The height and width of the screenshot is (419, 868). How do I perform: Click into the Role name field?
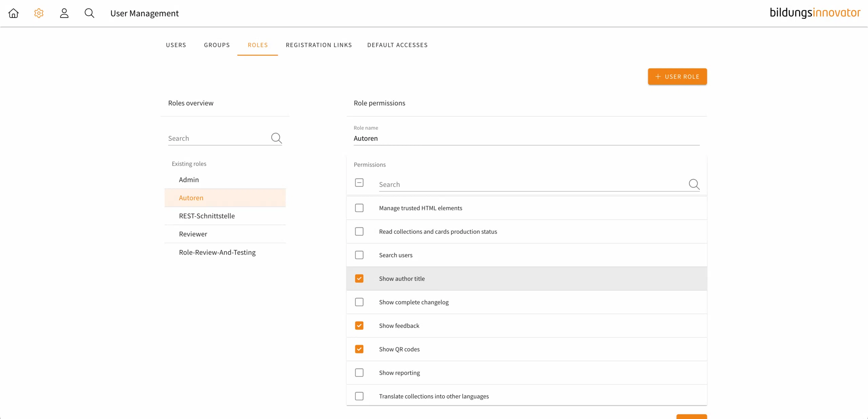pyautogui.click(x=526, y=138)
